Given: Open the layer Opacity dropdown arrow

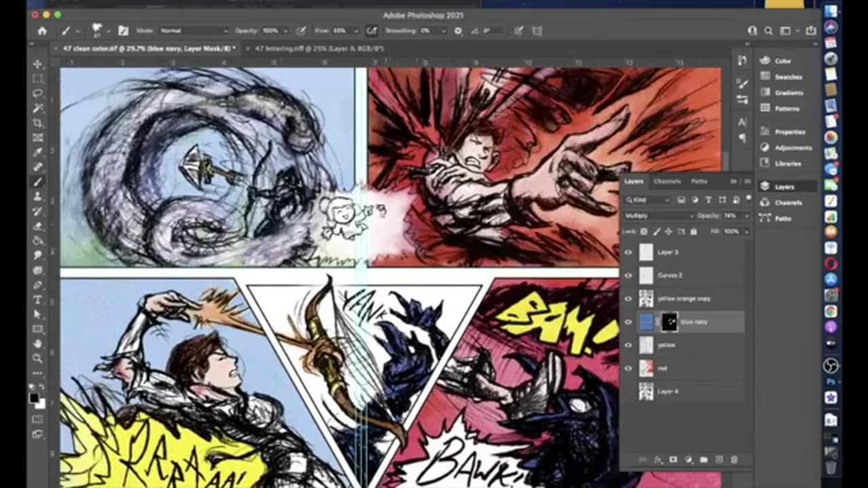Looking at the screenshot, I should (745, 216).
